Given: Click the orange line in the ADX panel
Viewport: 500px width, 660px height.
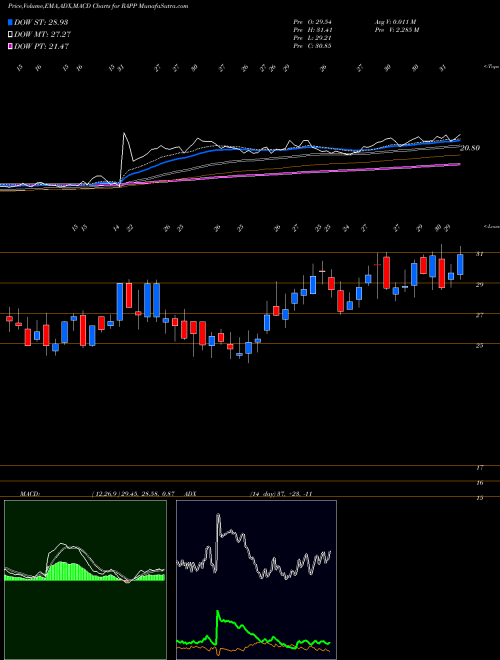Looking at the screenshot, I should 253,644.
